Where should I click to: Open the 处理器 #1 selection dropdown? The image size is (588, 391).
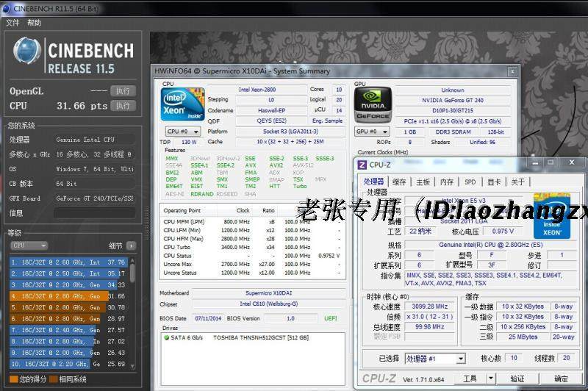coord(435,359)
